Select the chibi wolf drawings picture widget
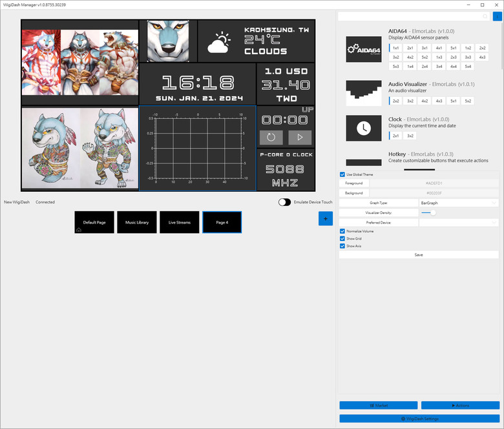This screenshot has width=504, height=429. (80, 148)
